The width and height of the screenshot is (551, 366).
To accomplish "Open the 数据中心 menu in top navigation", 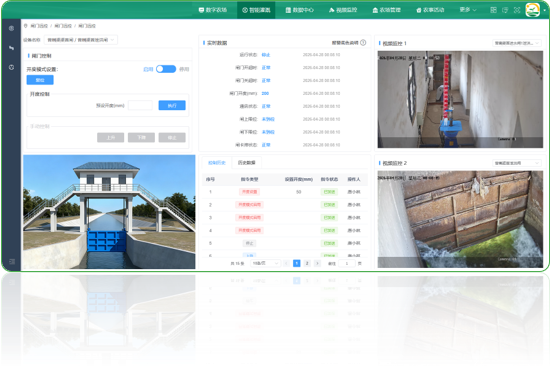I will point(299,10).
